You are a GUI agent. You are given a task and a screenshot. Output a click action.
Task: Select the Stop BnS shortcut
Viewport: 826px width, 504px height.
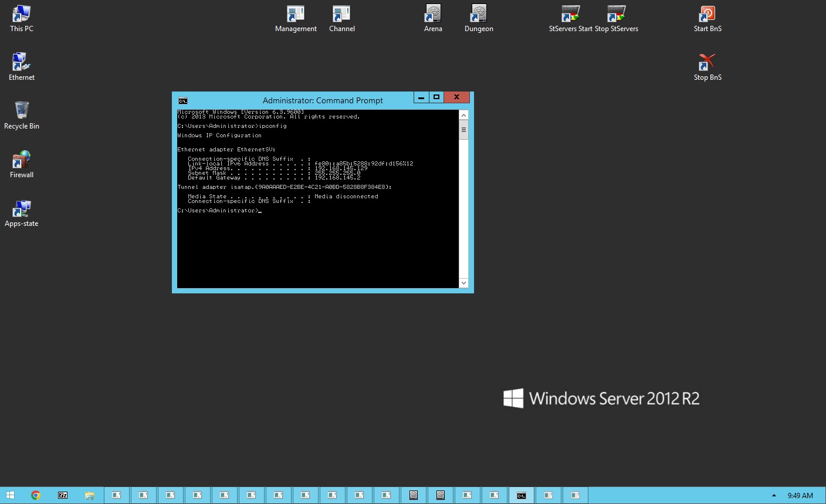(707, 67)
